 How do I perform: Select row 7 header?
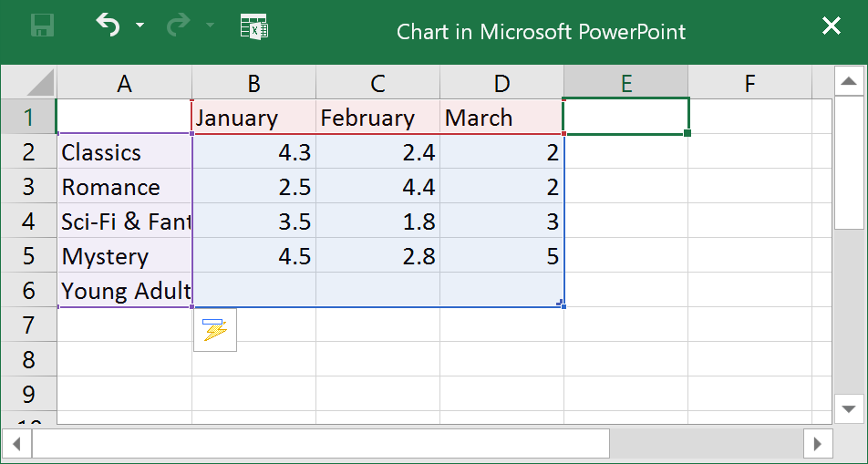29,325
